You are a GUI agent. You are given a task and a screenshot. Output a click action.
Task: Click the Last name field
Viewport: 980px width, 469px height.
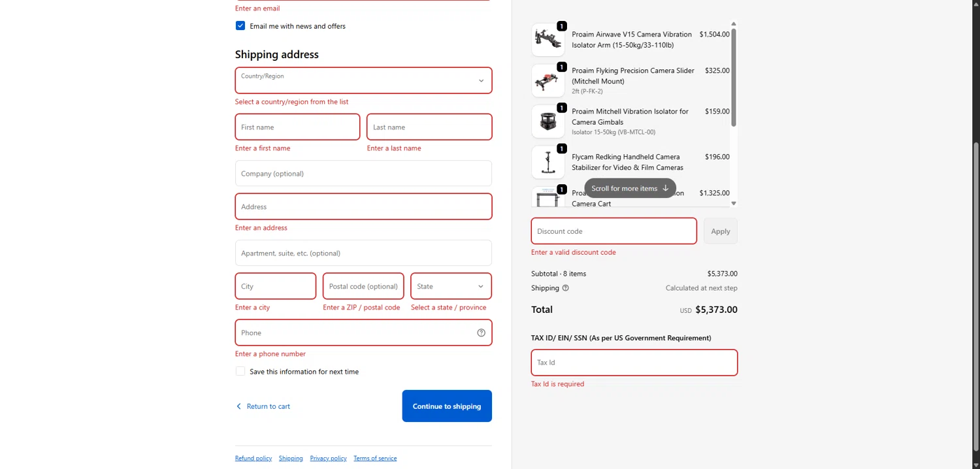[x=429, y=127]
